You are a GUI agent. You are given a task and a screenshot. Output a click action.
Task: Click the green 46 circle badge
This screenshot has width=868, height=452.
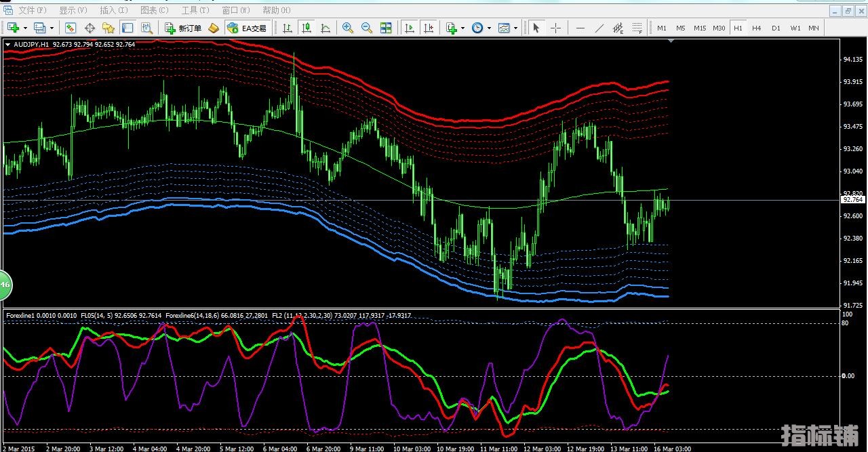tap(5, 285)
